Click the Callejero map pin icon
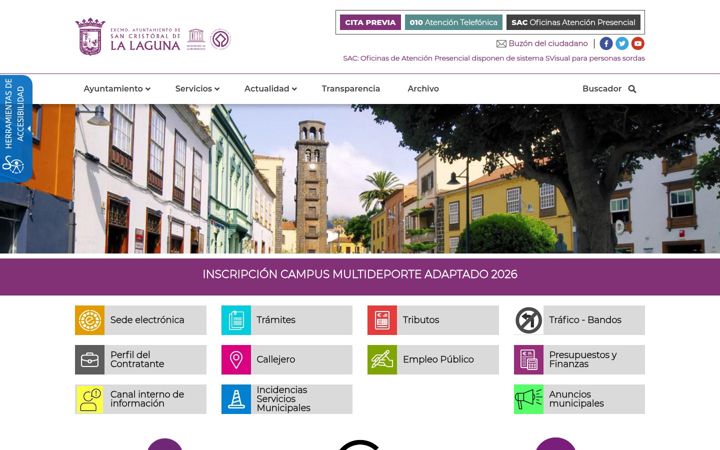The image size is (720, 450). click(236, 360)
